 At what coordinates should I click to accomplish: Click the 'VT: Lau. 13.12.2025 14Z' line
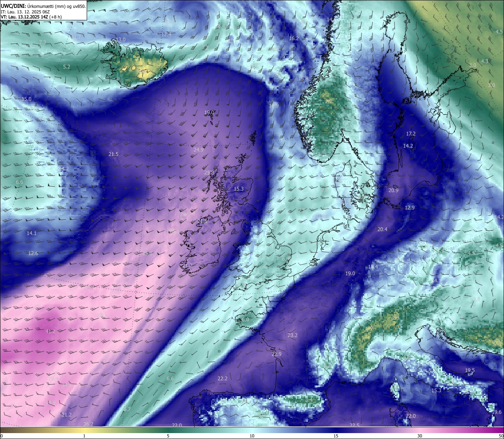32,17
